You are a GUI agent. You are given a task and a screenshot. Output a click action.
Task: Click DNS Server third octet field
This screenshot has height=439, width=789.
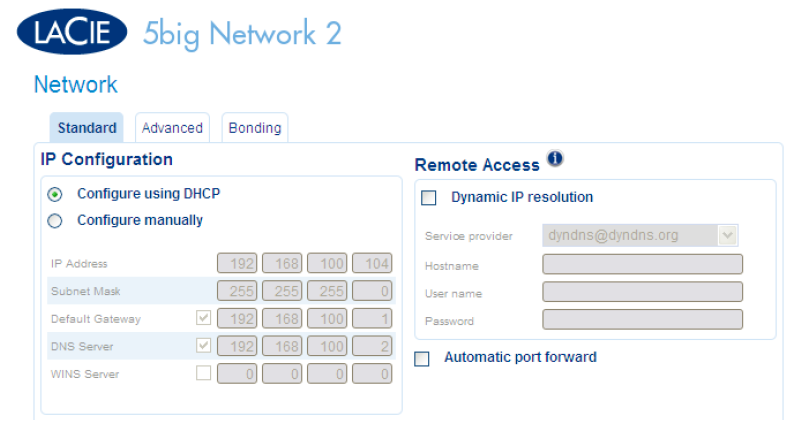point(327,346)
